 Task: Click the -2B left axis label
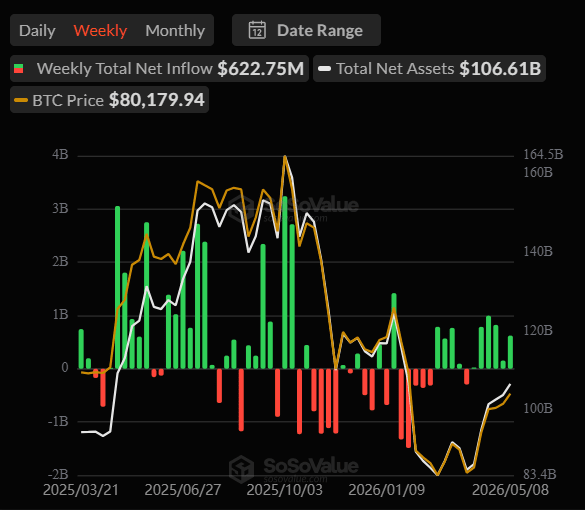click(x=58, y=474)
